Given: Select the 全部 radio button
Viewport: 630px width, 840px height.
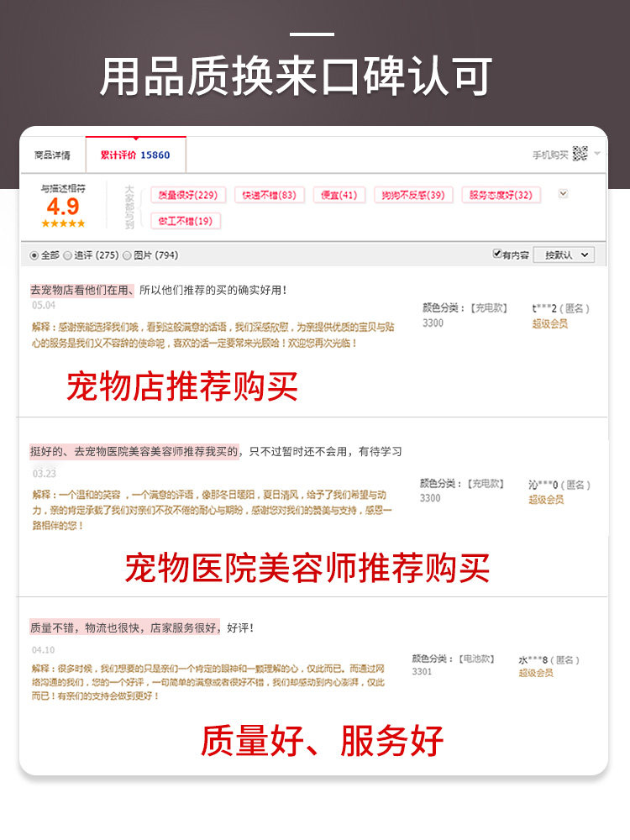Looking at the screenshot, I should [34, 255].
